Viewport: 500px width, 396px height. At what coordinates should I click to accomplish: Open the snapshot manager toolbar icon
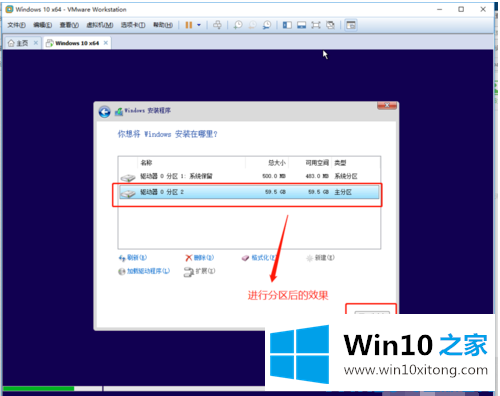267,25
